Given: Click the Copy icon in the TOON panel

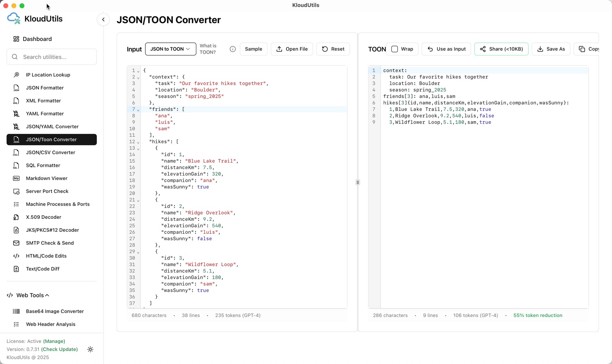Looking at the screenshot, I should pyautogui.click(x=582, y=49).
